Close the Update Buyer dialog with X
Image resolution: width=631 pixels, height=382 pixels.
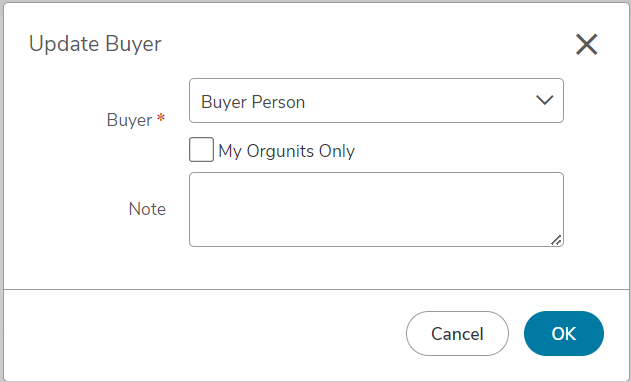point(586,44)
